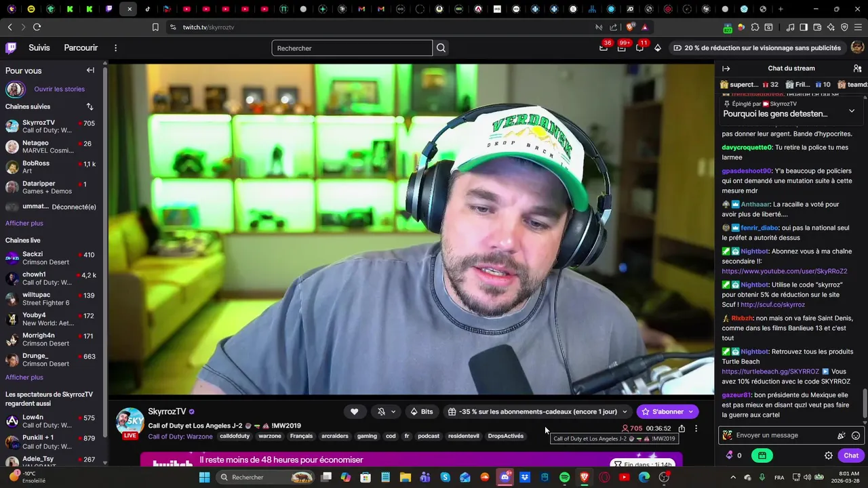Show hidden system tray icons
The image size is (868, 488).
pyautogui.click(x=733, y=477)
